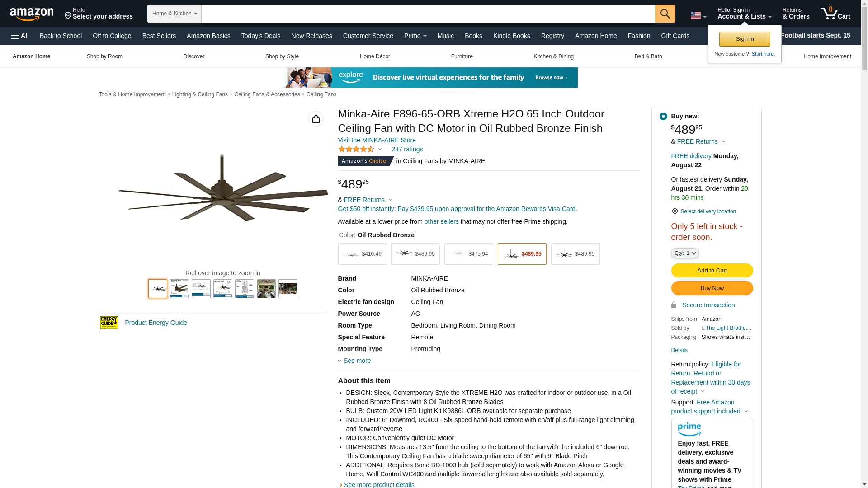868x488 pixels.
Task: Click the search text field
Action: (428, 14)
